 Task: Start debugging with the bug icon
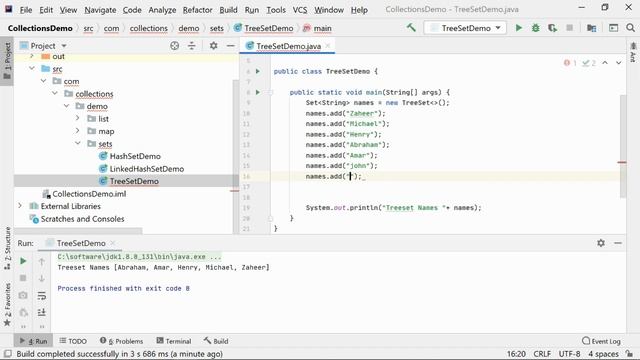pyautogui.click(x=536, y=28)
